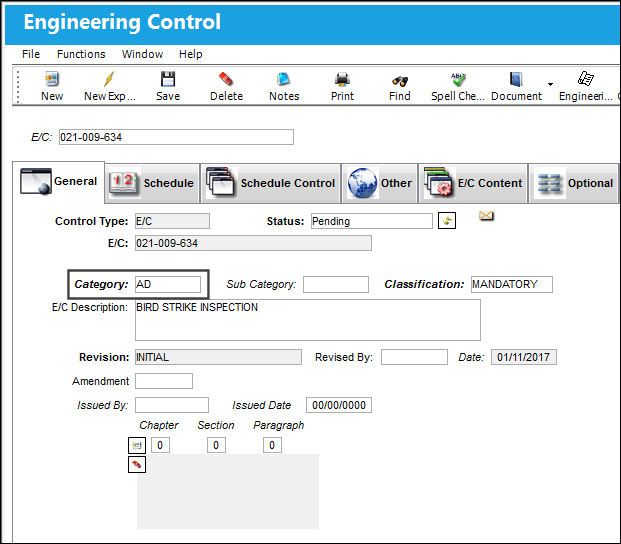Image resolution: width=621 pixels, height=544 pixels.
Task: Click the Status field showing Pending
Action: coord(371,221)
